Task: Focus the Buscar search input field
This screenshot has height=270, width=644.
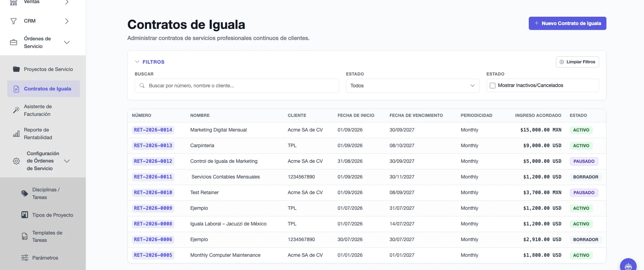Action: pos(237,86)
